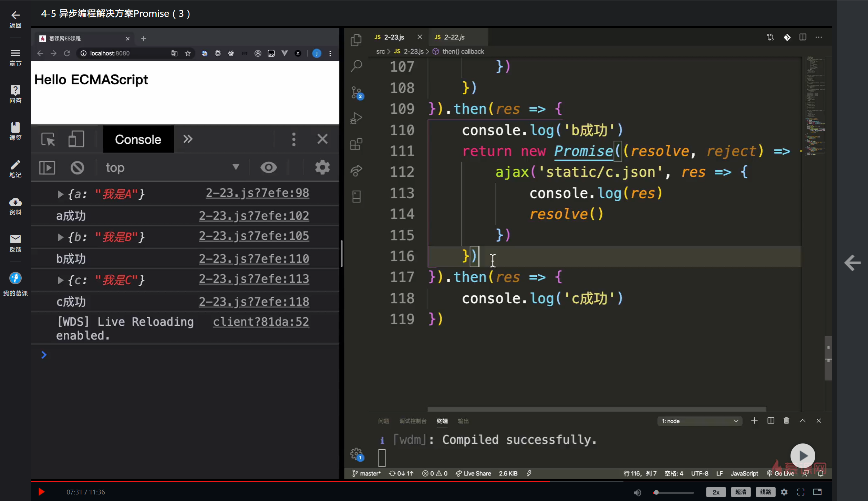The width and height of the screenshot is (868, 501).
Task: Open the 1: node terminal dropdown
Action: pyautogui.click(x=699, y=421)
